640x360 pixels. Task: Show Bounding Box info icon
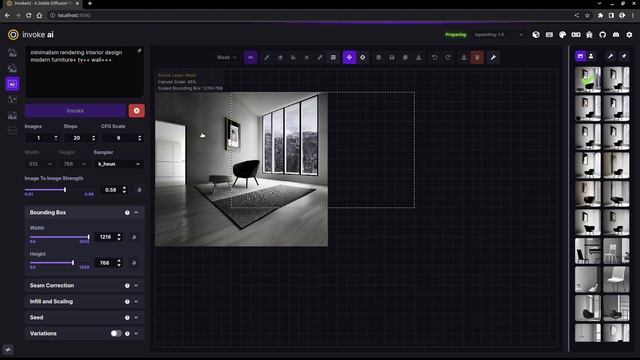[127, 213]
